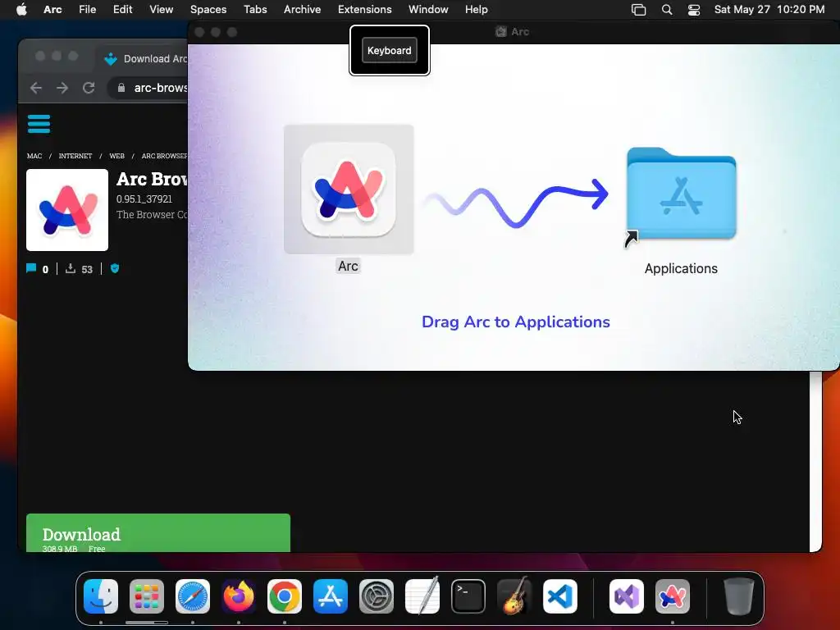Screen dimensions: 840x630
Task: Click the version 0.95.1_37921 text
Action: coord(144,199)
